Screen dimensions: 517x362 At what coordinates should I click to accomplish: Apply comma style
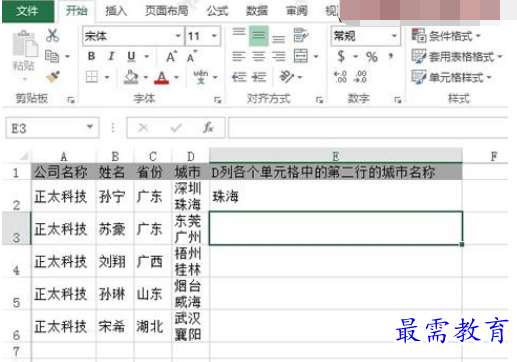click(390, 56)
